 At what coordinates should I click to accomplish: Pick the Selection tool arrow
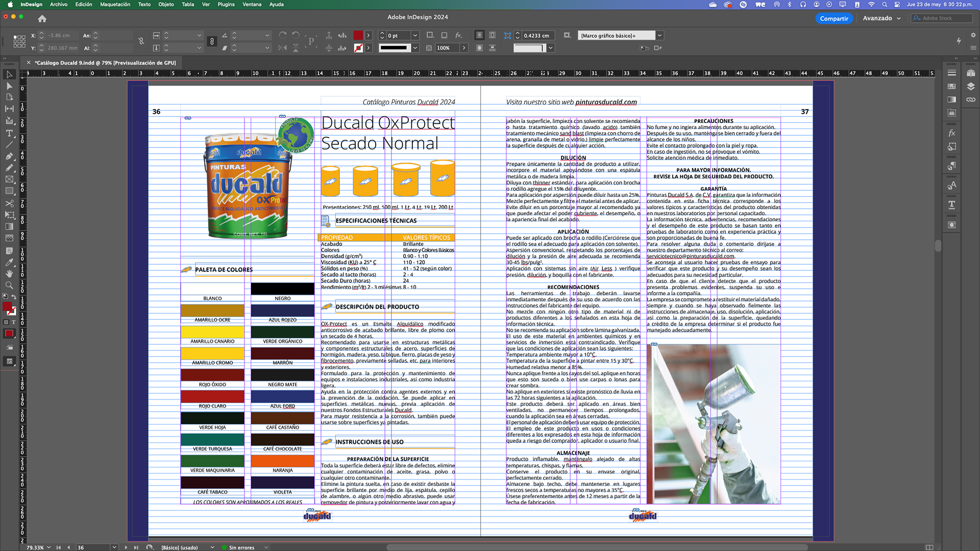(x=9, y=74)
